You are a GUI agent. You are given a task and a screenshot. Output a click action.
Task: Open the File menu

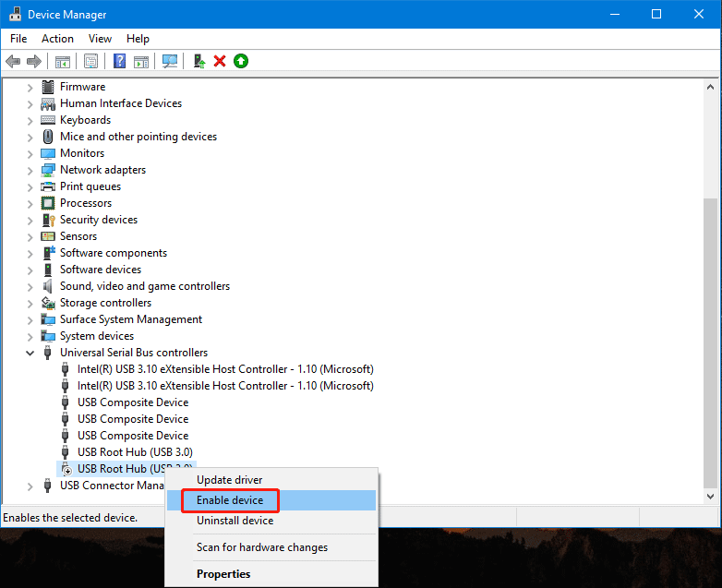[x=18, y=39]
